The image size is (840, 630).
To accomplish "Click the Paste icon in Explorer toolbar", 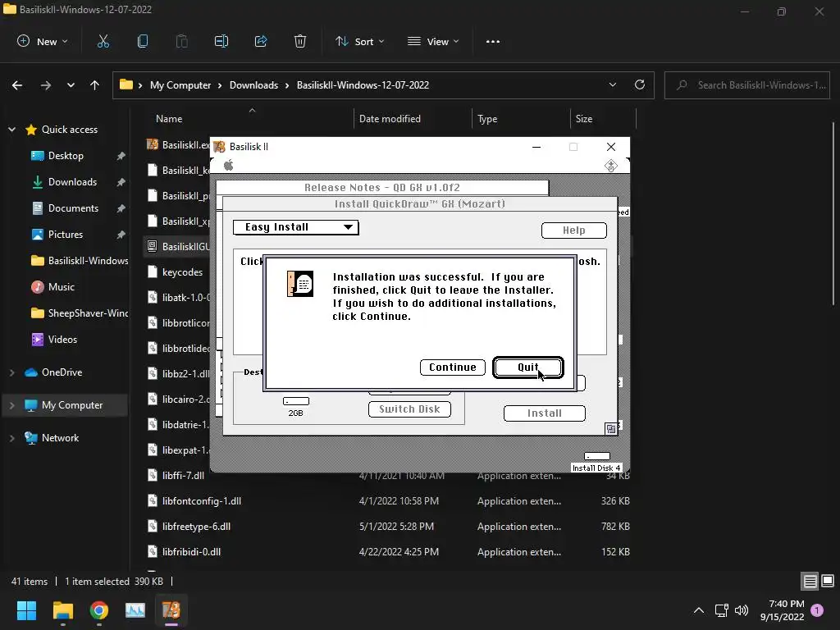I will click(181, 41).
